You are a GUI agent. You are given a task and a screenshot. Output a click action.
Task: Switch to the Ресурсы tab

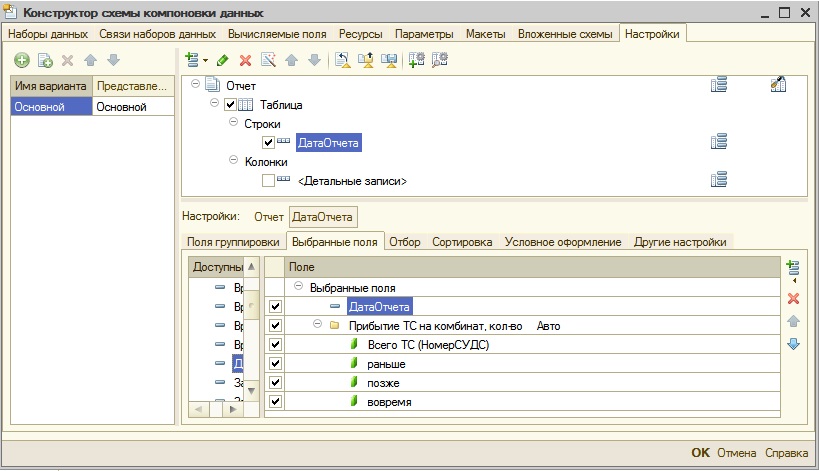[x=360, y=34]
